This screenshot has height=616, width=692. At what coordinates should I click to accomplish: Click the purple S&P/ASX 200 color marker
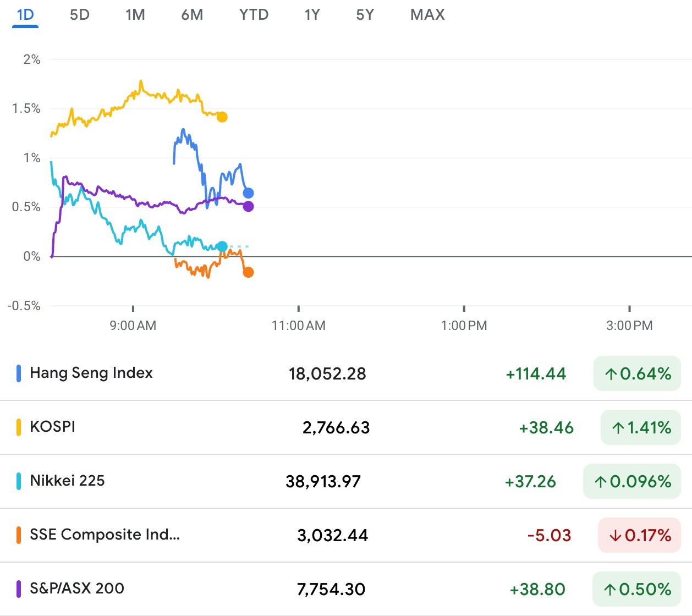tap(19, 589)
